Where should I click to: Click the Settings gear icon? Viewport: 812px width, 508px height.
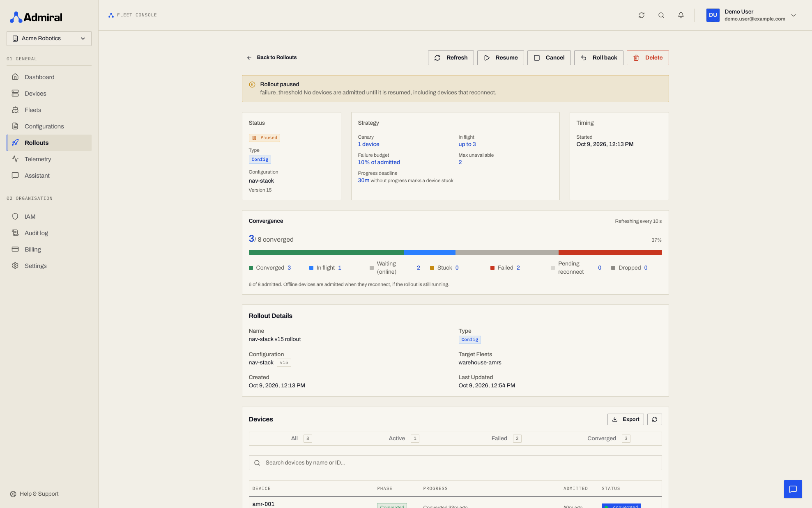click(x=15, y=266)
